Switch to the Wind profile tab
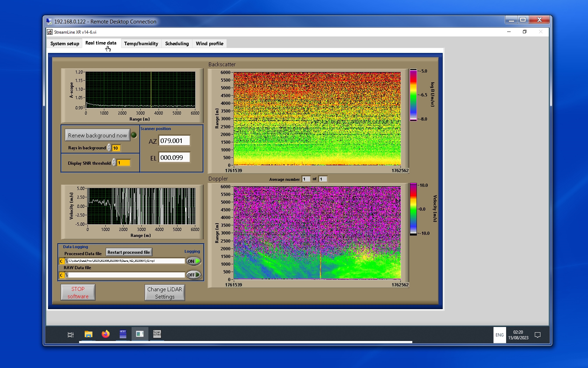Image resolution: width=588 pixels, height=368 pixels. pos(209,43)
